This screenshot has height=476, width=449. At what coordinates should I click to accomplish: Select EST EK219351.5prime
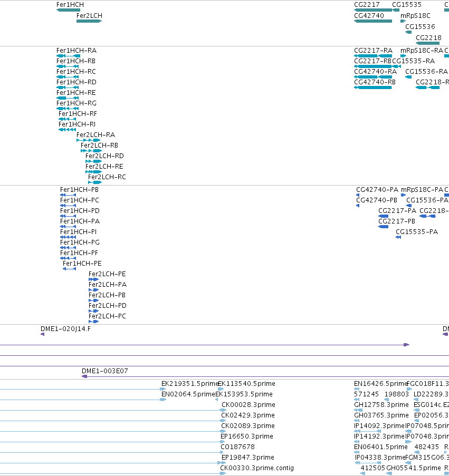tap(190, 384)
